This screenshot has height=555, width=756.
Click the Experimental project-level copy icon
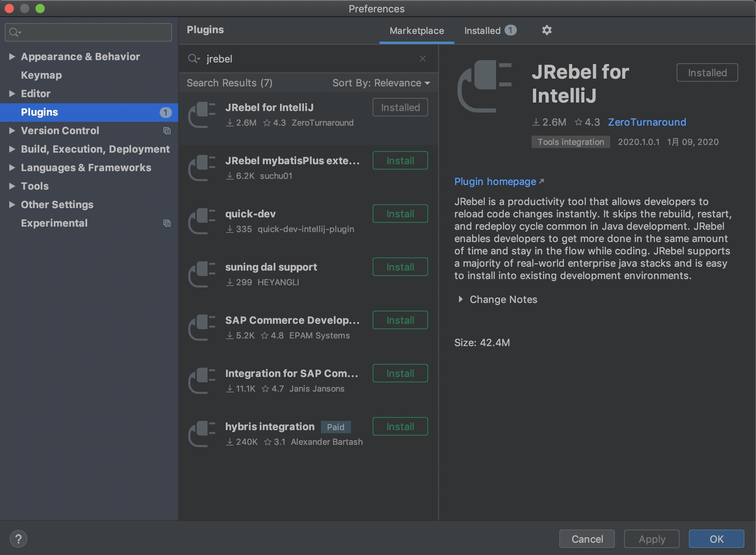(x=167, y=223)
